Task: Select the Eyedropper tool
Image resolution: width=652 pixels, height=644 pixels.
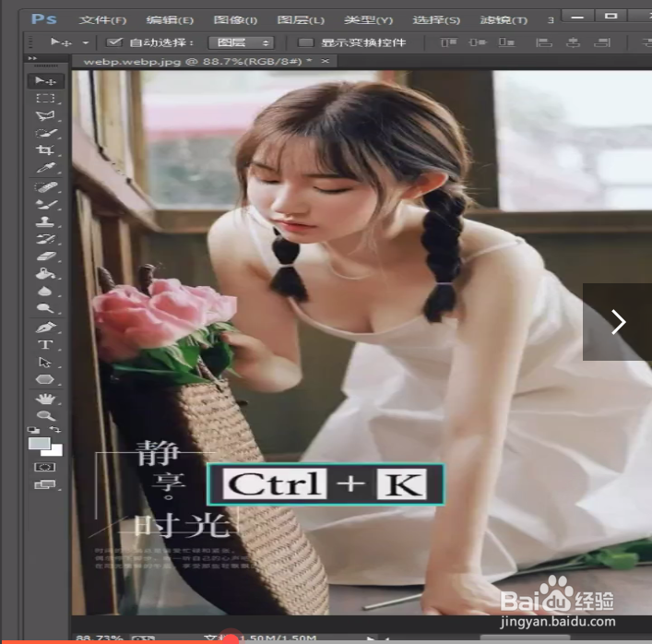Action: pyautogui.click(x=45, y=168)
